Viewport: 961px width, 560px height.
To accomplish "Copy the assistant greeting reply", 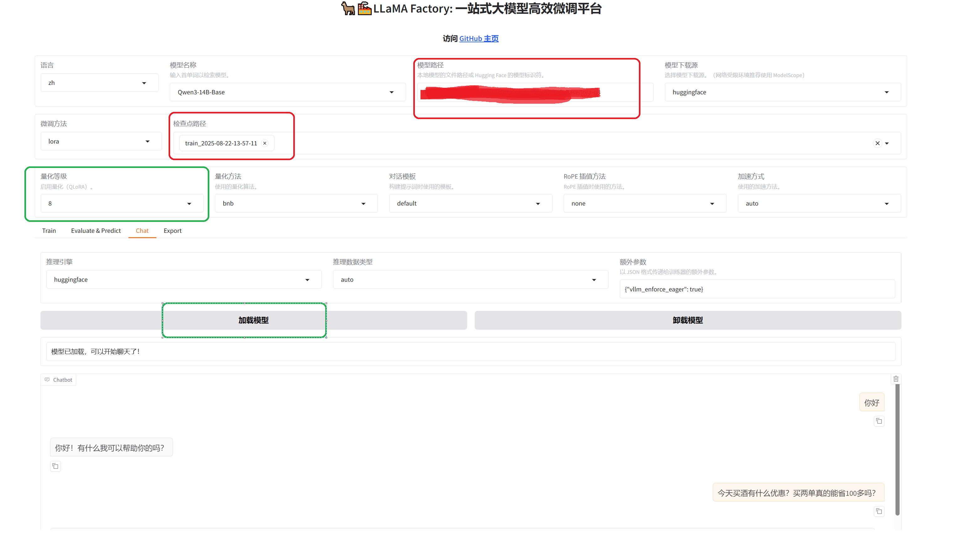I will pyautogui.click(x=55, y=466).
